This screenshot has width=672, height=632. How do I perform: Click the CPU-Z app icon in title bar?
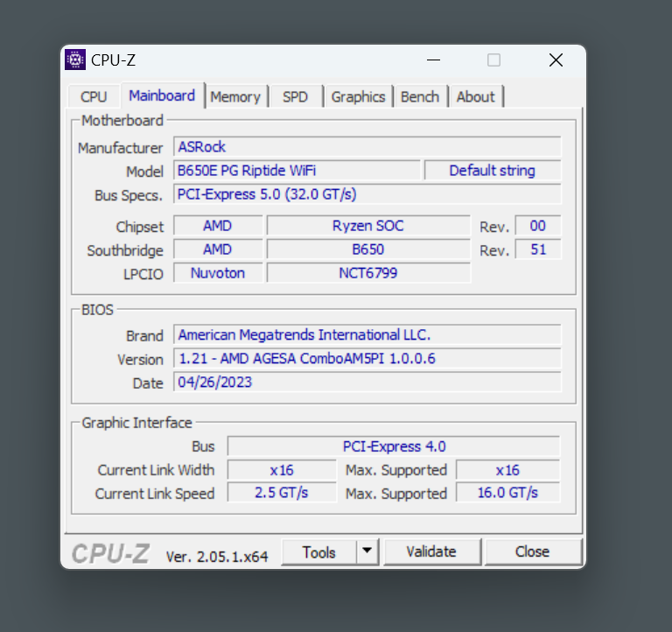pyautogui.click(x=75, y=60)
